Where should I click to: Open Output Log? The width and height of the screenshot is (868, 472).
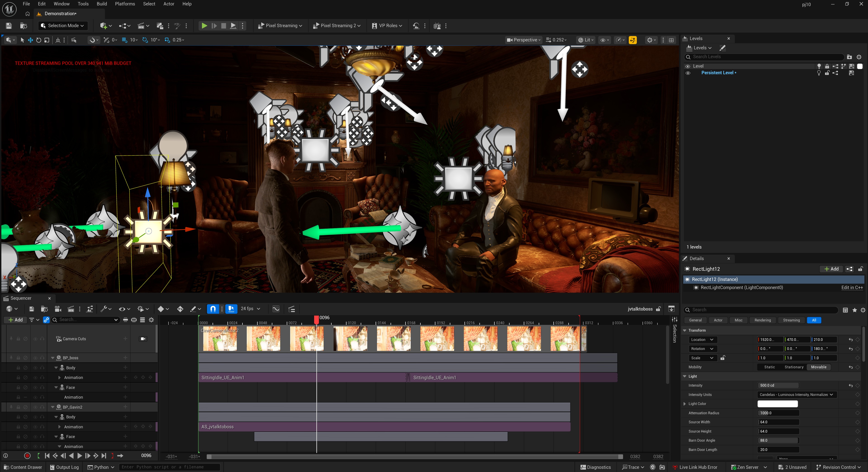click(x=64, y=467)
